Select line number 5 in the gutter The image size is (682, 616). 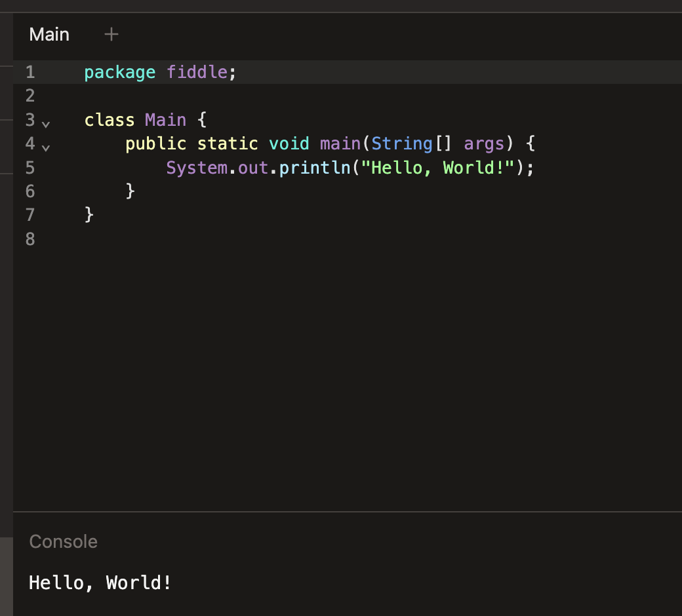[x=30, y=168]
